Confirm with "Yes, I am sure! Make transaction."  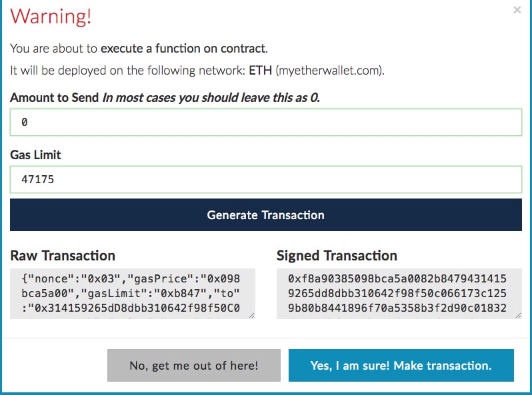pyautogui.click(x=401, y=366)
